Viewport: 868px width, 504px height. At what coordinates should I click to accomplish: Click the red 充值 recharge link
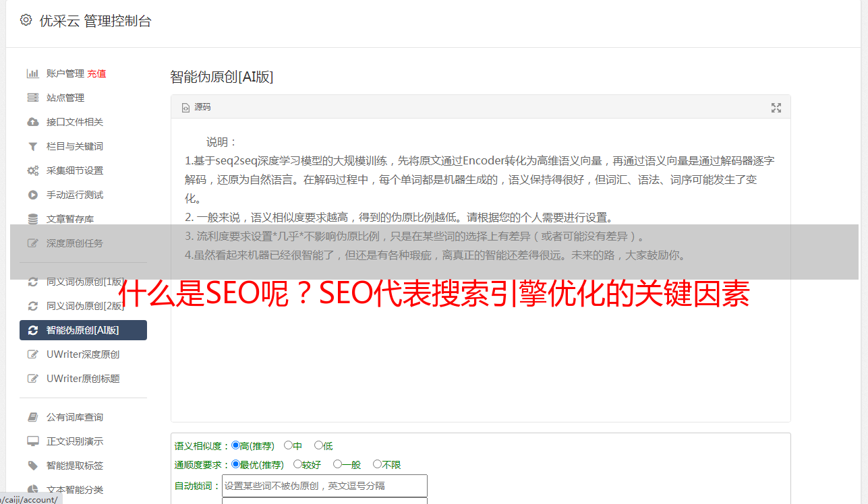(x=96, y=73)
